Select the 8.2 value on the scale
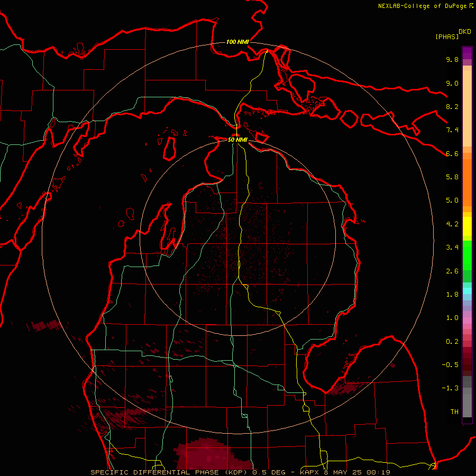Image resolution: width=476 pixels, height=476 pixels. tap(452, 106)
